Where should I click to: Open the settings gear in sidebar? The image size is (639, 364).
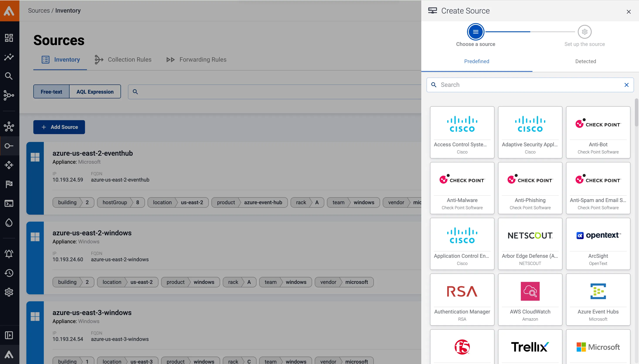pos(9,292)
